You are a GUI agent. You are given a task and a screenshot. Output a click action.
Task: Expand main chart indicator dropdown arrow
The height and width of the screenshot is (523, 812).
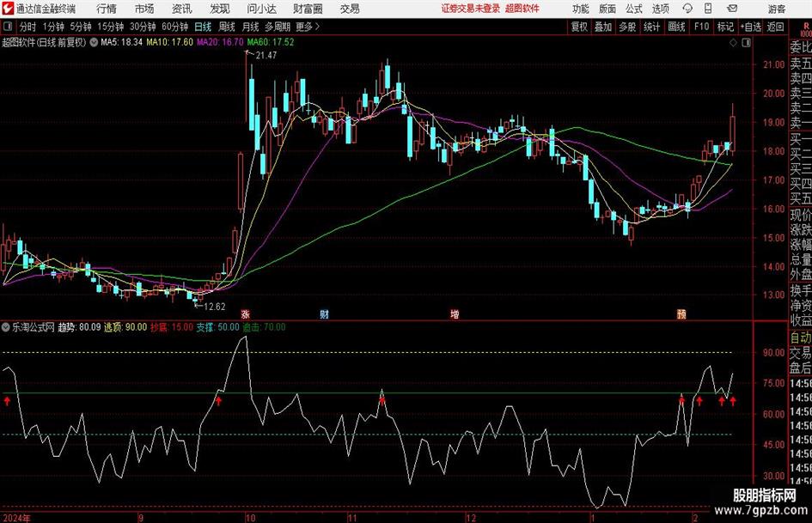(x=94, y=42)
